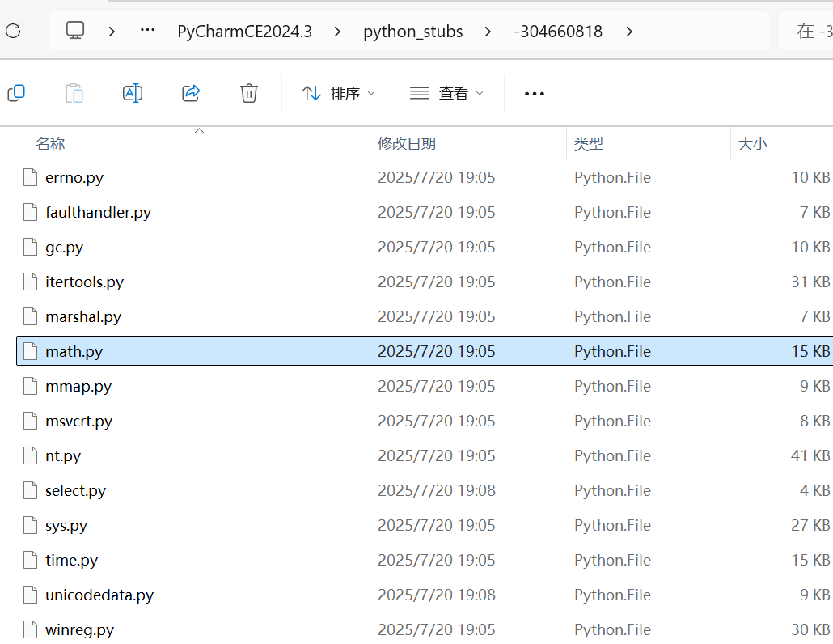The width and height of the screenshot is (833, 644).
Task: Click the Delete (trash) icon
Action: 248,93
